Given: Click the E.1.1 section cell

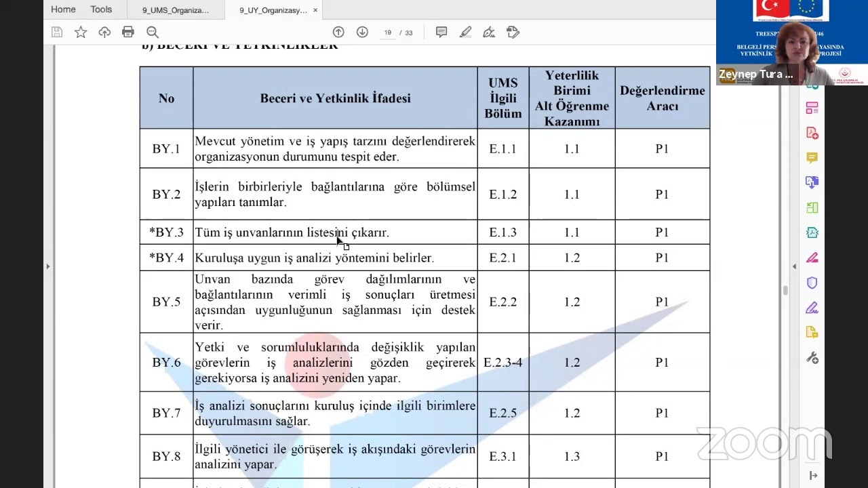Looking at the screenshot, I should pyautogui.click(x=503, y=148).
